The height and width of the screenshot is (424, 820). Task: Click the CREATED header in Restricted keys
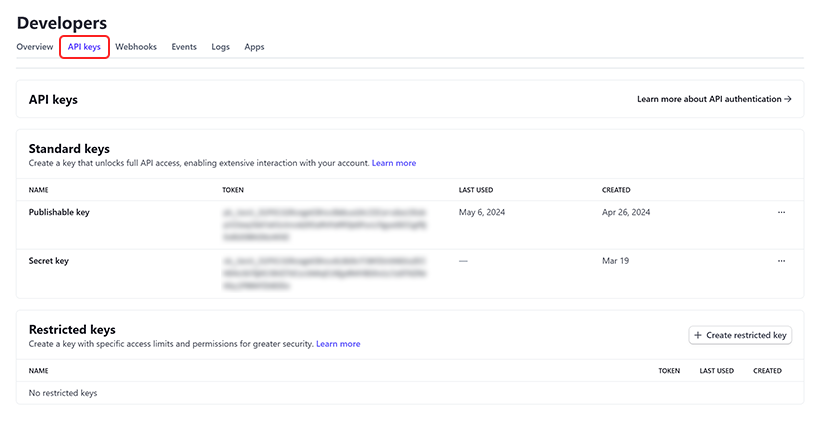[767, 371]
